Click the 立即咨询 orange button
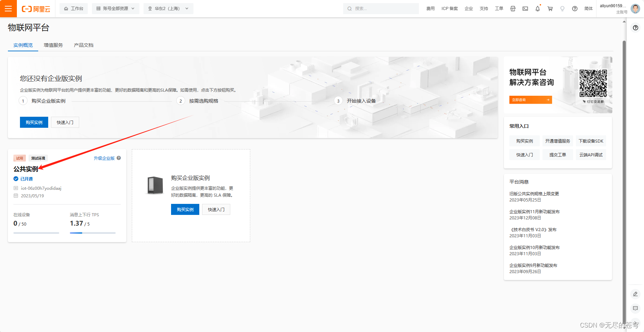The width and height of the screenshot is (644, 332). pos(530,100)
